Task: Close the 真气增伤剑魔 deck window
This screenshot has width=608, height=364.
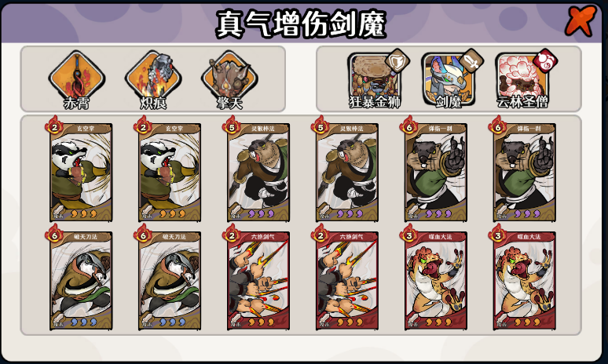Action: click(x=581, y=20)
